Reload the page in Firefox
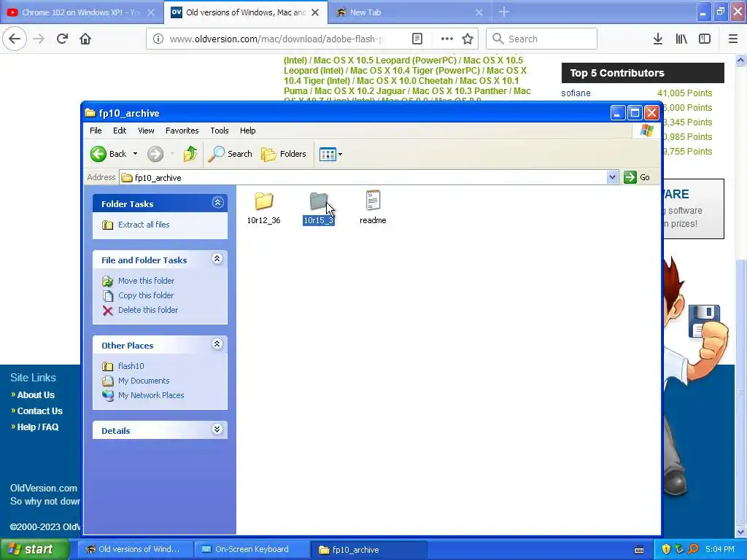747x560 pixels. coord(63,39)
